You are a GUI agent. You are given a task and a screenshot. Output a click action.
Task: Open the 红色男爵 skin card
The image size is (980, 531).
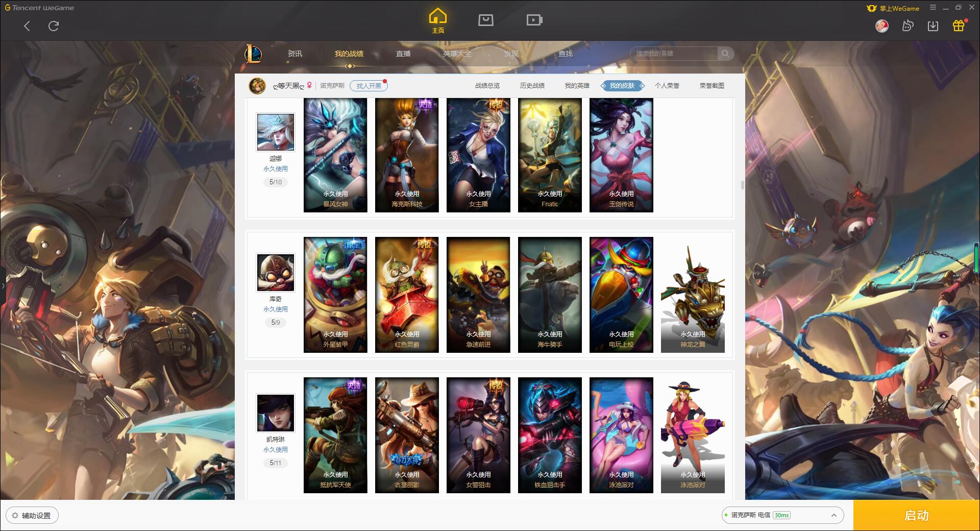pos(407,295)
